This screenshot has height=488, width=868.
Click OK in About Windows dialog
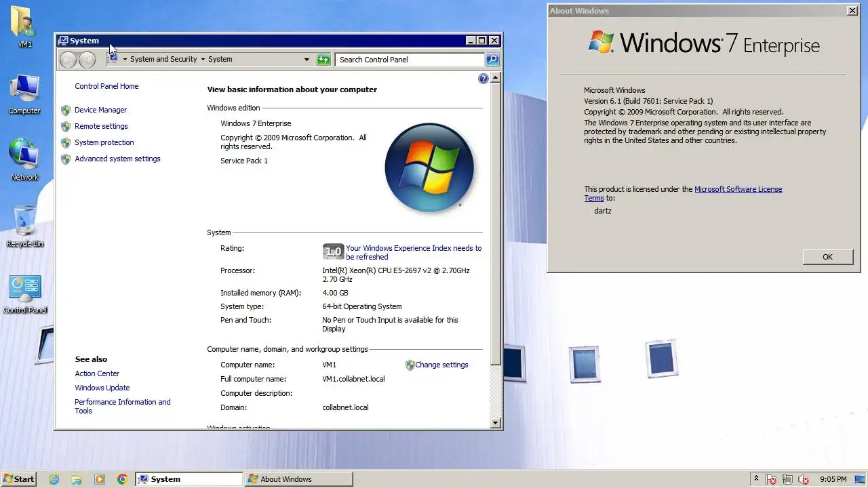pyautogui.click(x=827, y=257)
